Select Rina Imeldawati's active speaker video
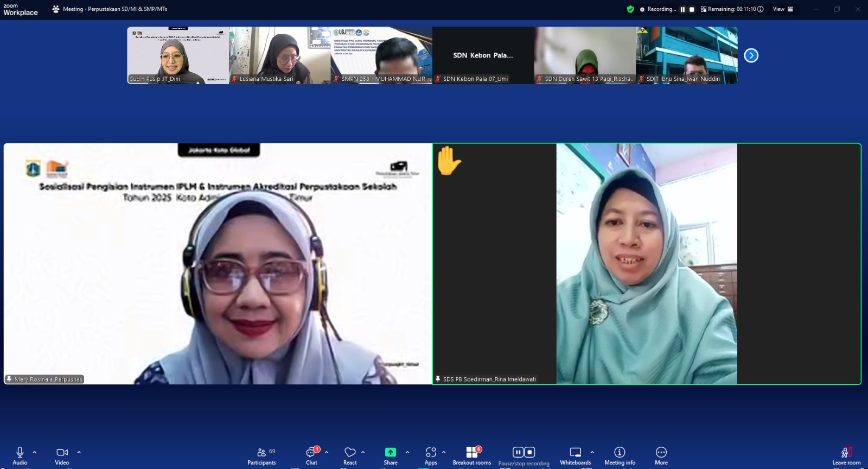 pyautogui.click(x=647, y=264)
